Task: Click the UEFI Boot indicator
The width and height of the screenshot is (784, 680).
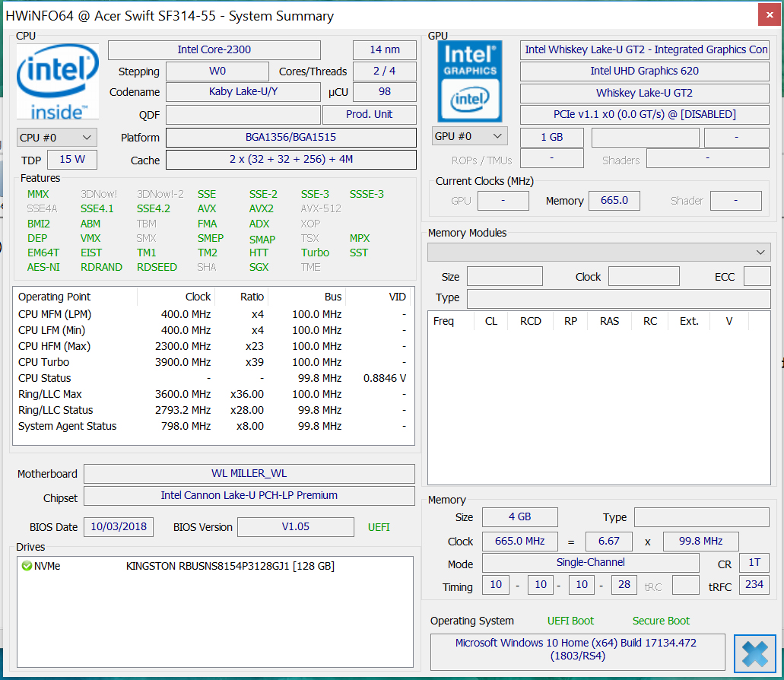Action: (570, 621)
